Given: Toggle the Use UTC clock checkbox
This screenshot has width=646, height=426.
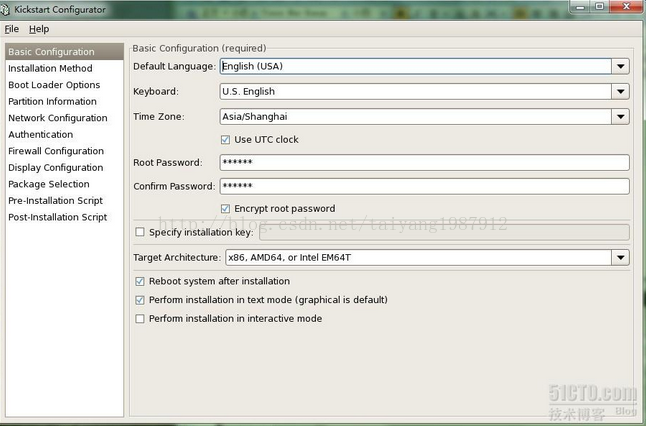Looking at the screenshot, I should point(225,140).
